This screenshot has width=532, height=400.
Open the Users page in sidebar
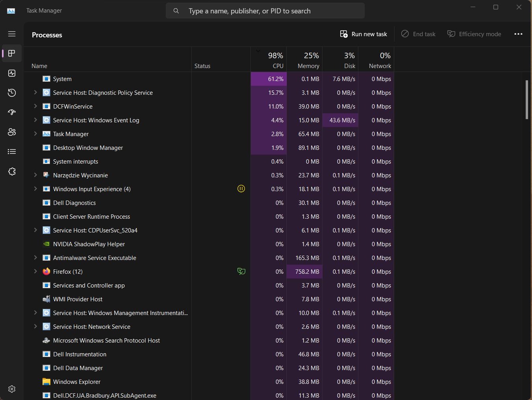(x=12, y=132)
